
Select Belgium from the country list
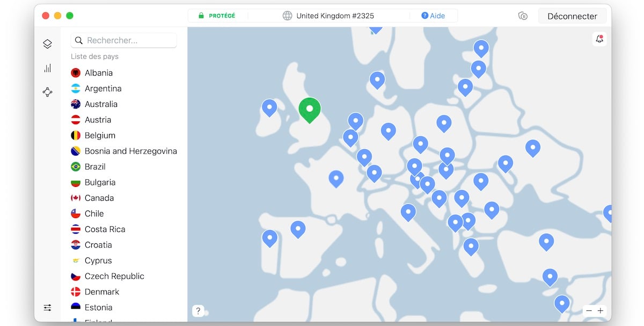(x=100, y=135)
